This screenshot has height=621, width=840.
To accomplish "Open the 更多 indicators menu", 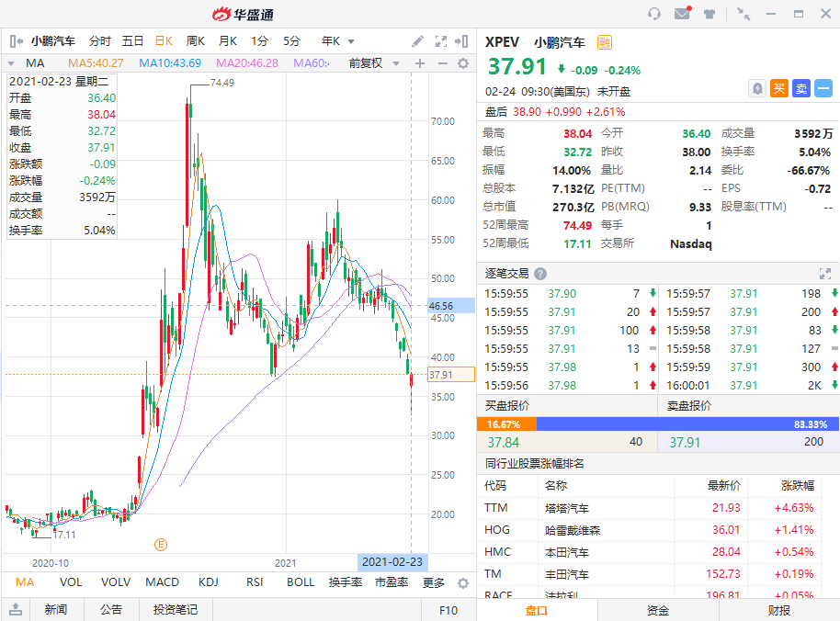I will pyautogui.click(x=434, y=582).
